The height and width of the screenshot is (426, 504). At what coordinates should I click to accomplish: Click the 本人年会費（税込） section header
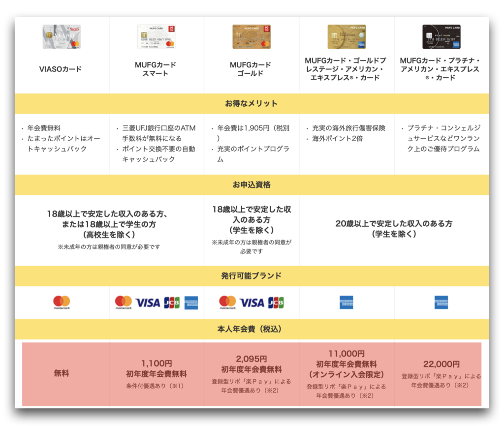[x=252, y=329]
